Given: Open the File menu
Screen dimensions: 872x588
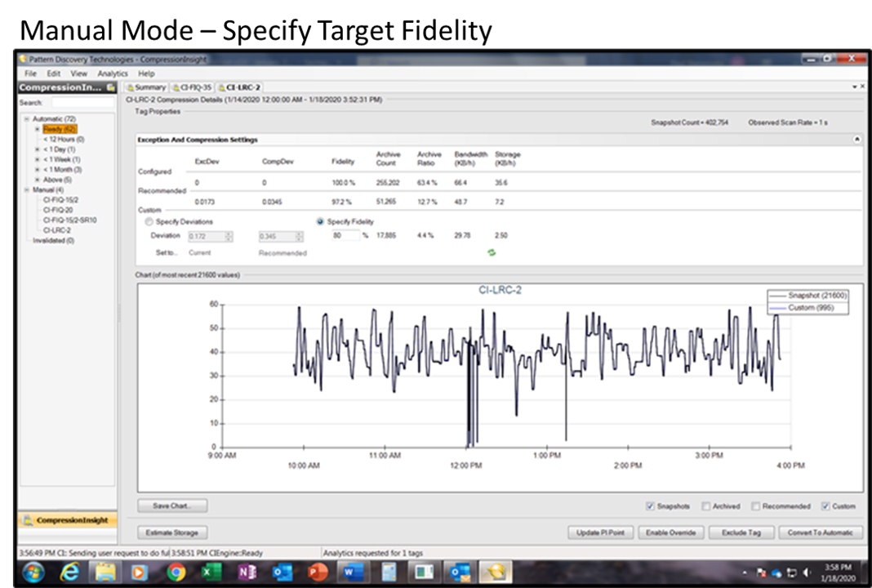Looking at the screenshot, I should point(30,73).
